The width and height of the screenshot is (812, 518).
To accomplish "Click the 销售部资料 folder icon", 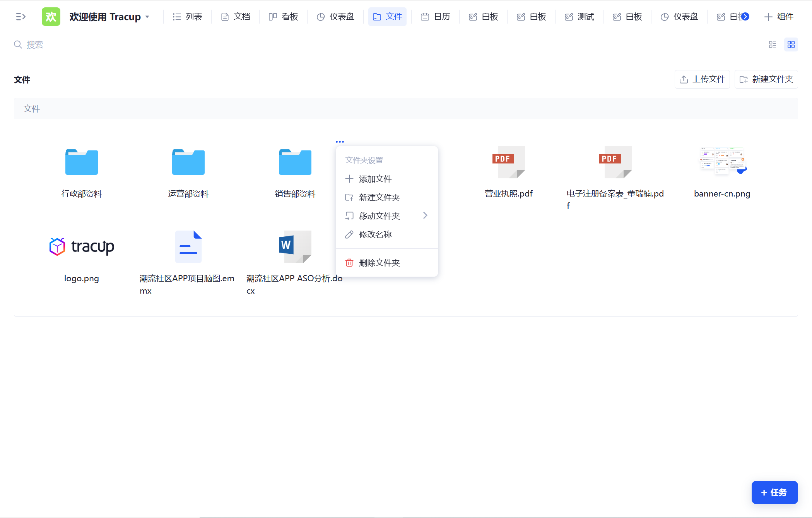I will 295,162.
